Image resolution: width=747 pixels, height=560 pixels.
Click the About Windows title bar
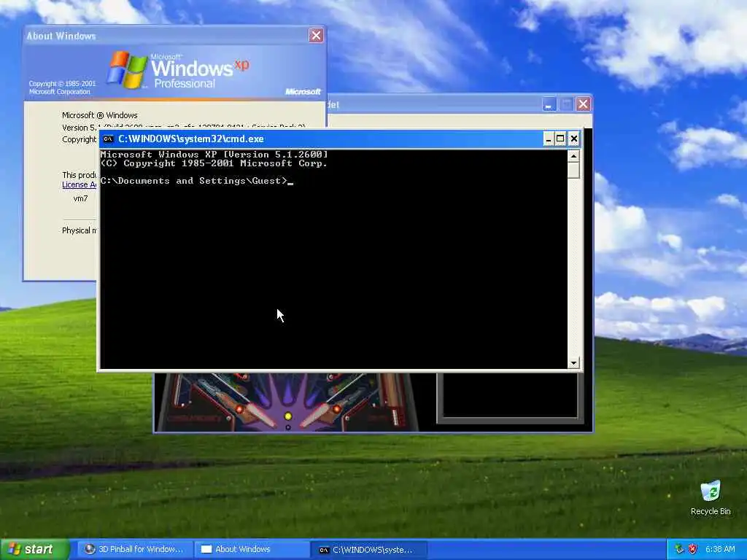(167, 36)
